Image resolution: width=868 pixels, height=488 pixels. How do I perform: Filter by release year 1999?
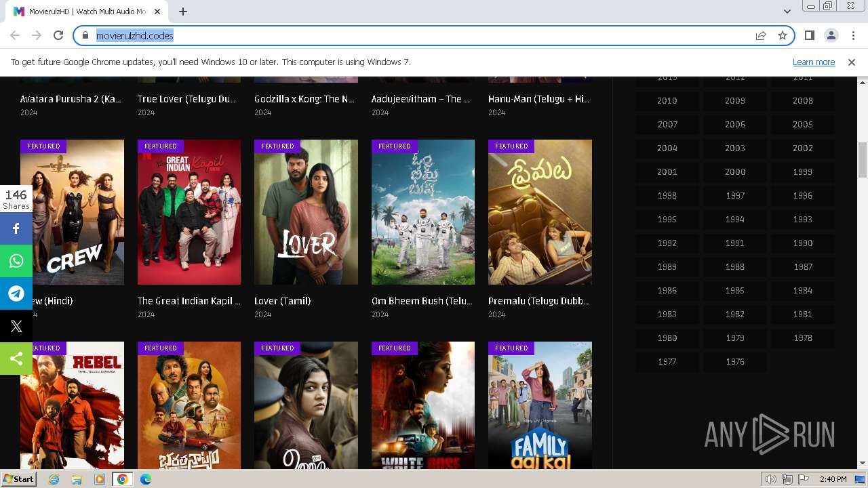(x=803, y=171)
